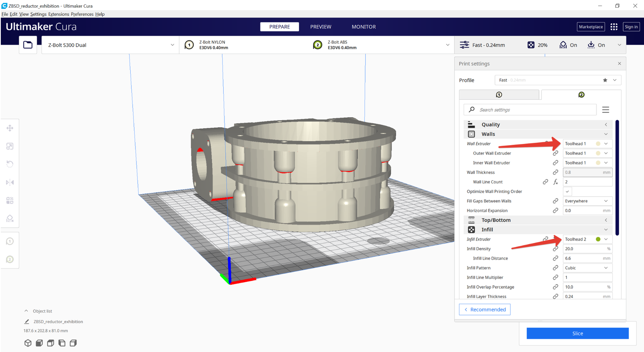
Task: Open the Profile dropdown showing Fast
Action: click(x=558, y=80)
